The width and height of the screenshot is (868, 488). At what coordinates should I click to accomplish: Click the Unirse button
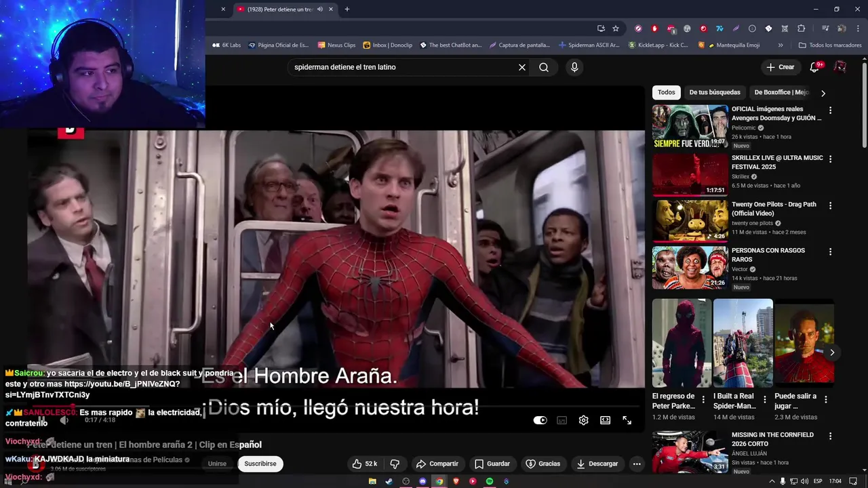point(217,464)
